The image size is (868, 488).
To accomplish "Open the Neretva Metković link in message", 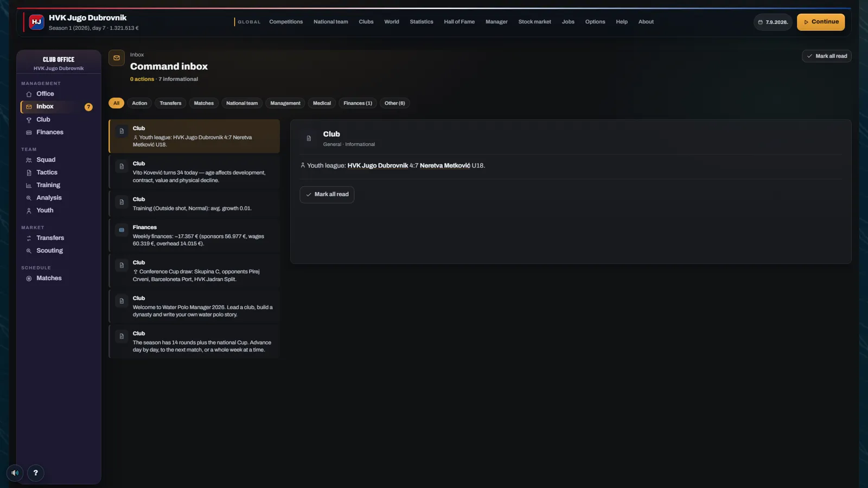I will (445, 166).
